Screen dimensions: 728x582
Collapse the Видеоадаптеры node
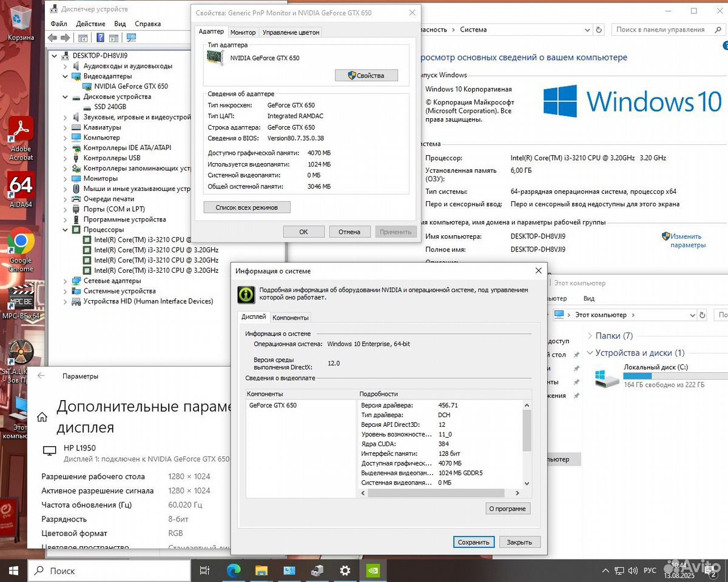pyautogui.click(x=66, y=76)
